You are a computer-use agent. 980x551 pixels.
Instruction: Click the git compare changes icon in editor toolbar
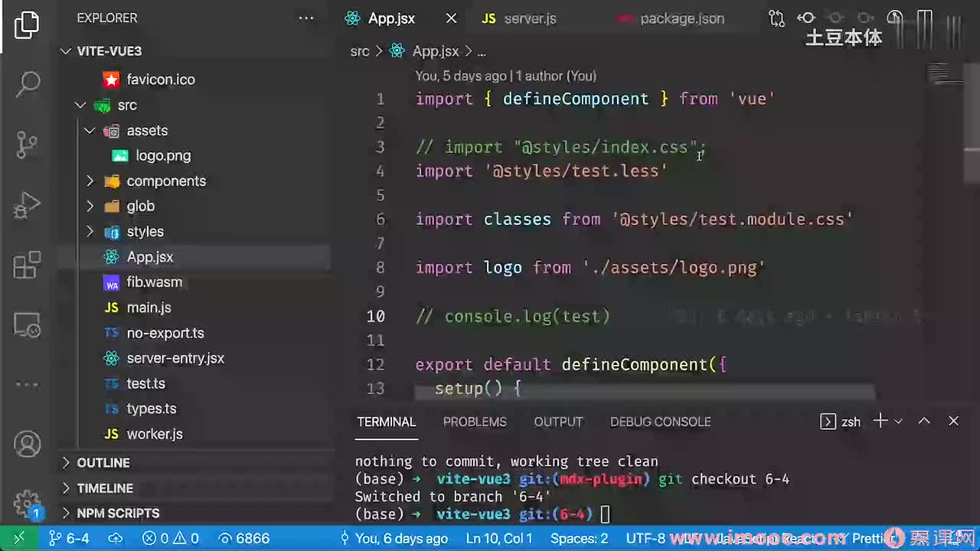pos(776,18)
